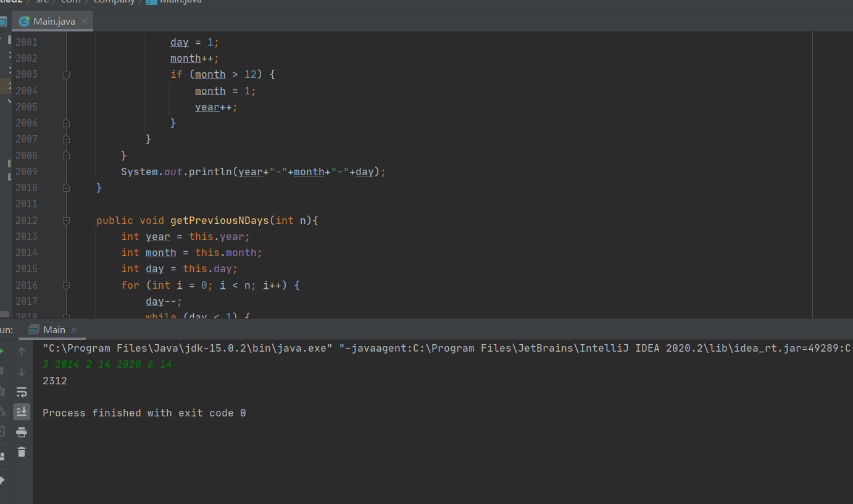This screenshot has height=504, width=853.
Task: Click the System.out.println statement on line 2009
Action: pyautogui.click(x=253, y=171)
